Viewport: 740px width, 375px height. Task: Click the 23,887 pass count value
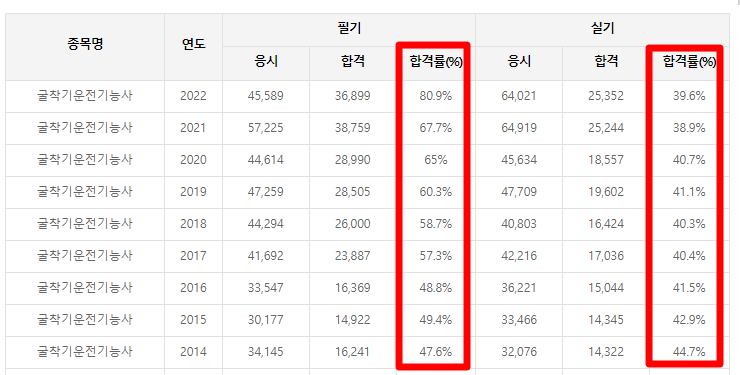353,256
